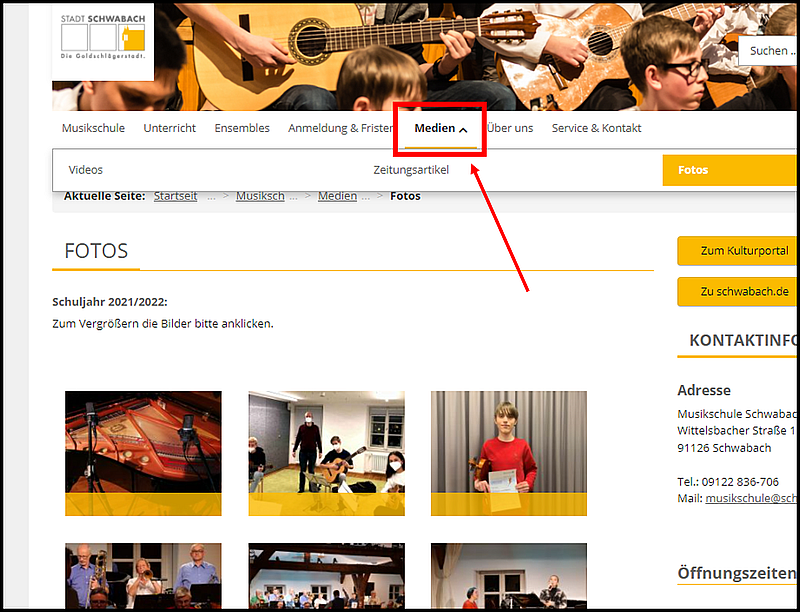
Task: Open Zeitungsartikel submenu entry
Action: point(411,170)
